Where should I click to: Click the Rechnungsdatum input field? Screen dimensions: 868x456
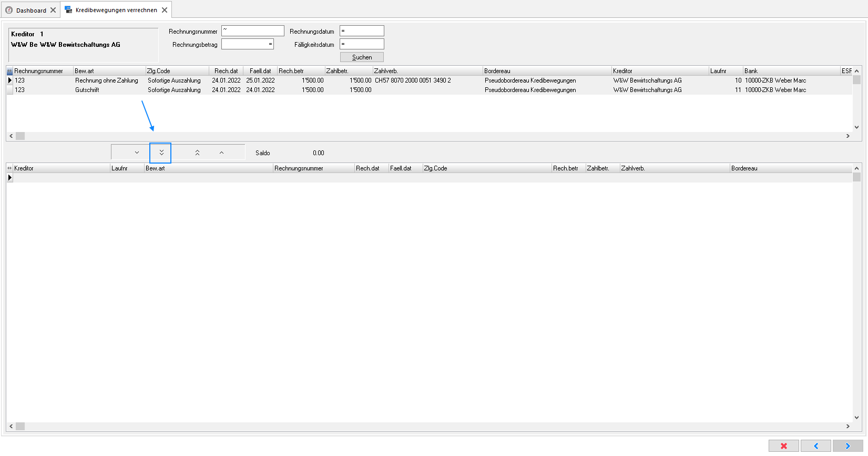tap(362, 31)
